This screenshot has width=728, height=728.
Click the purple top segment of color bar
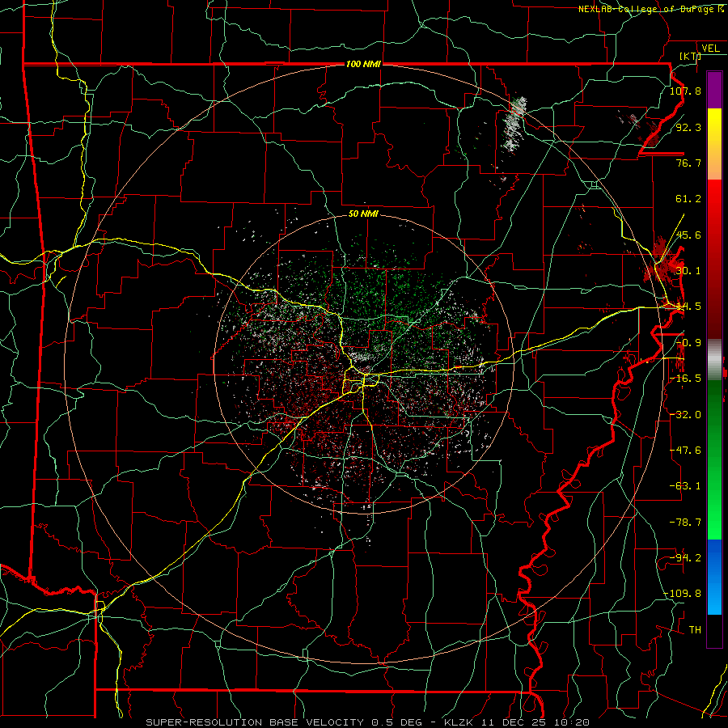tap(714, 91)
